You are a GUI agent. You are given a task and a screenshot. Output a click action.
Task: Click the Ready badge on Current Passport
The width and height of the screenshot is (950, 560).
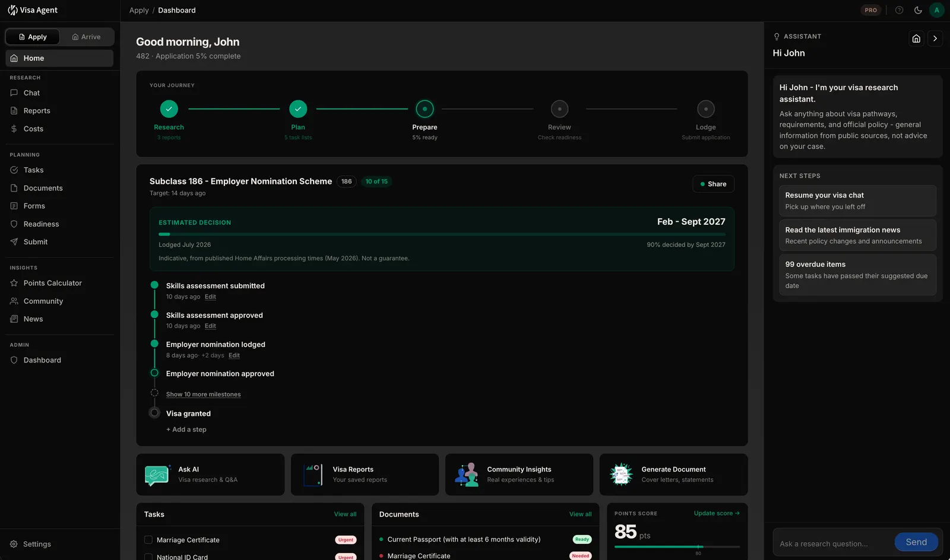pos(582,539)
